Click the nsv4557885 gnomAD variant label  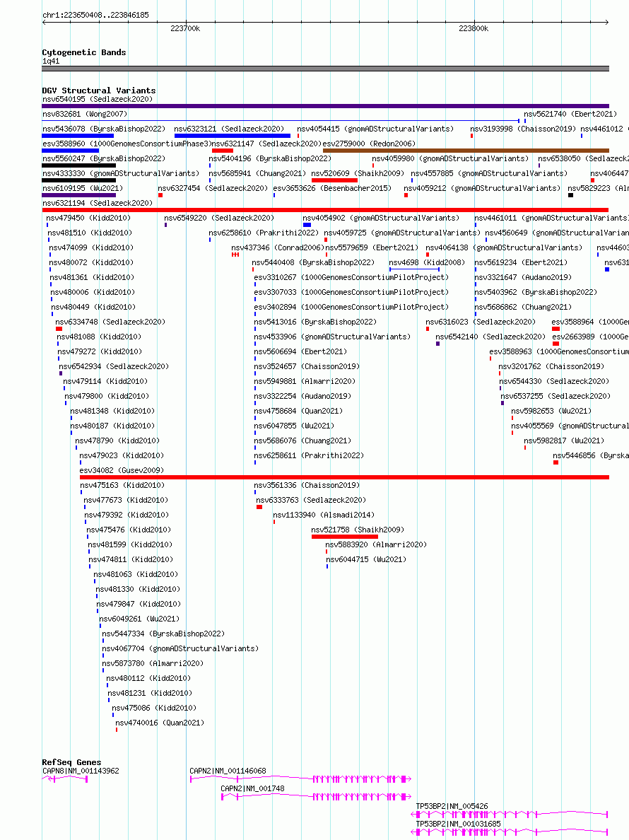(x=489, y=174)
